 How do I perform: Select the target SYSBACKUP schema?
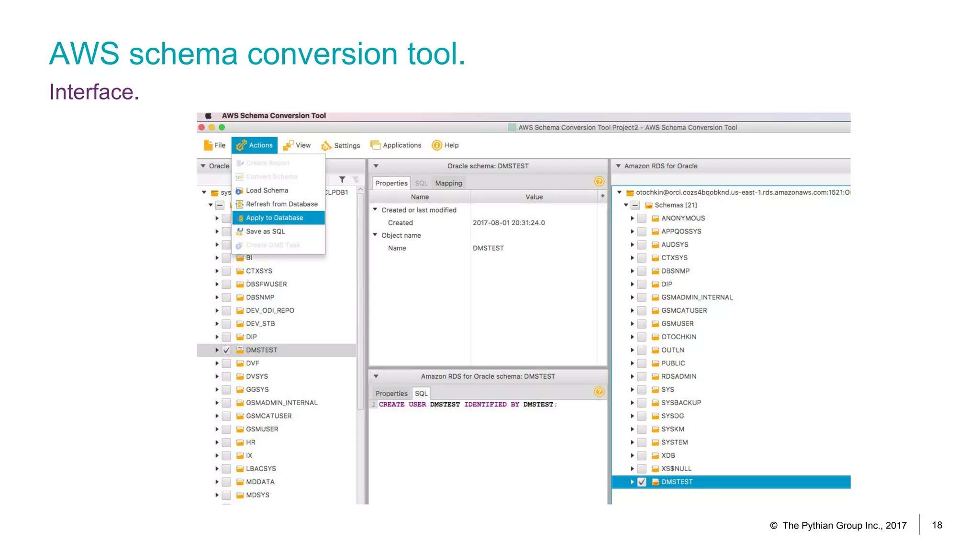(681, 403)
